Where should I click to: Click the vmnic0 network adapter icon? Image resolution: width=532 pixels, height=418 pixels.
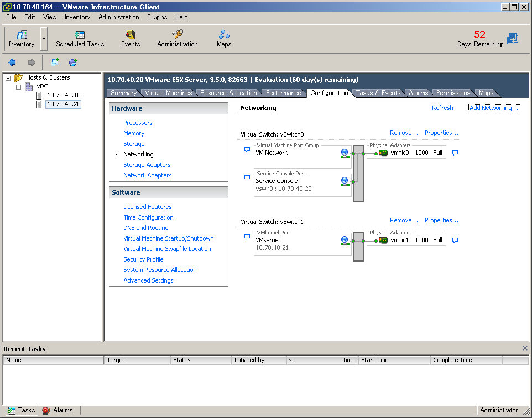point(383,153)
